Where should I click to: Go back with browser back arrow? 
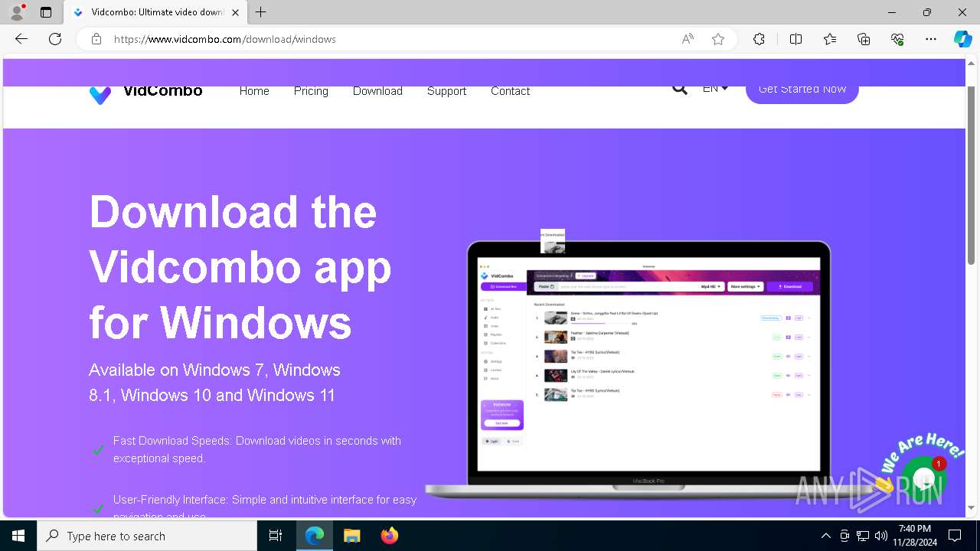(21, 39)
